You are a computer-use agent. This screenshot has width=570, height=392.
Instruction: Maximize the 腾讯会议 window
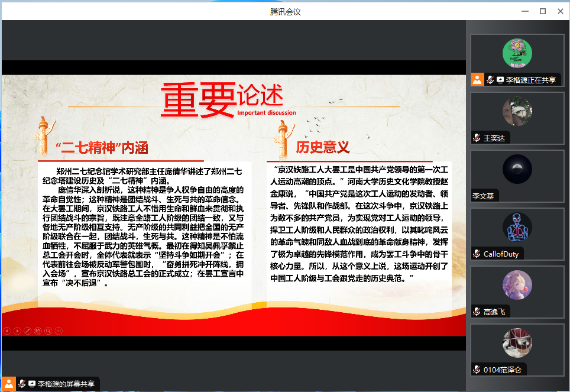click(x=542, y=11)
